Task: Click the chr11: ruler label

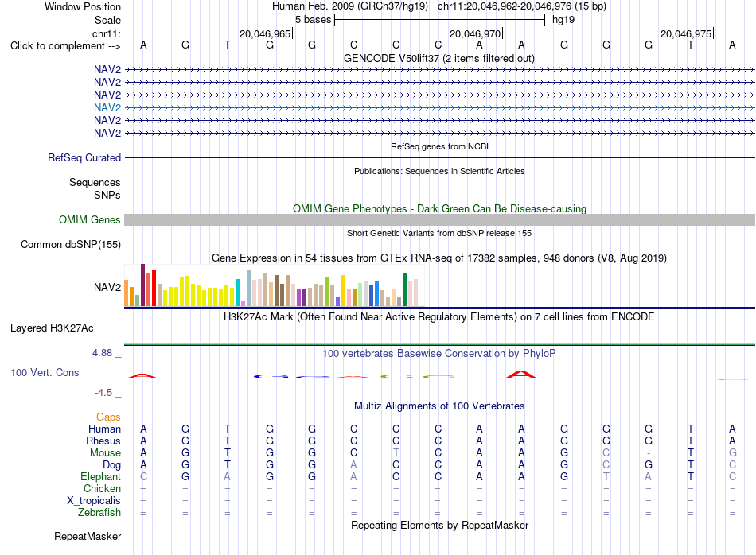Action: [106, 33]
